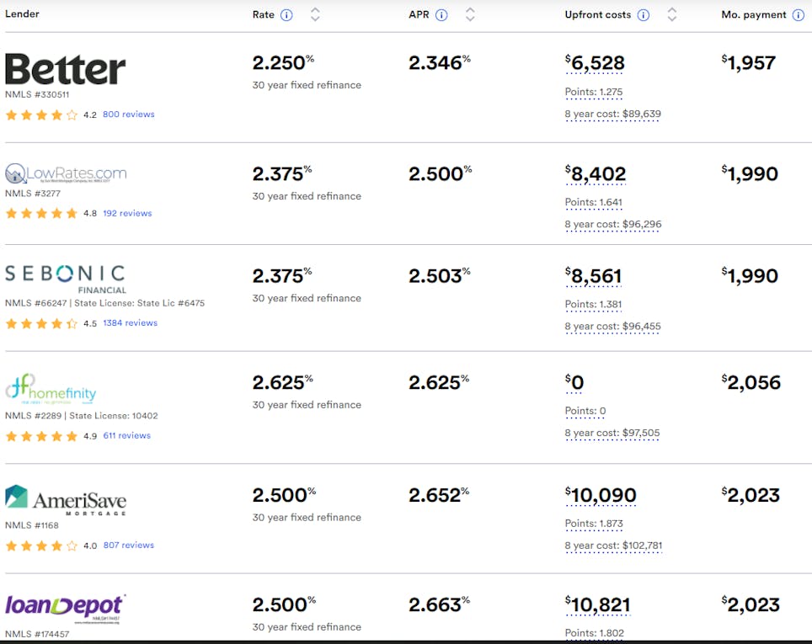Sort lenders by APR column arrows
Screen dimensions: 812x644
470,14
